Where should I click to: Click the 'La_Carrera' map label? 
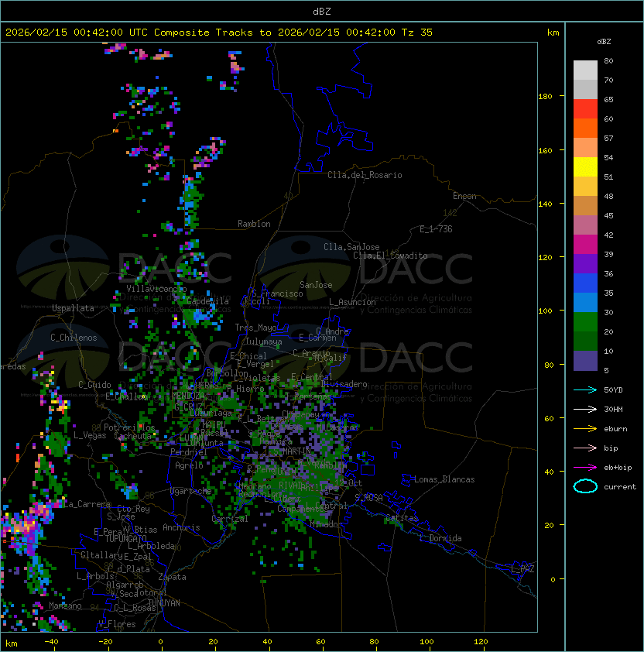click(x=87, y=504)
